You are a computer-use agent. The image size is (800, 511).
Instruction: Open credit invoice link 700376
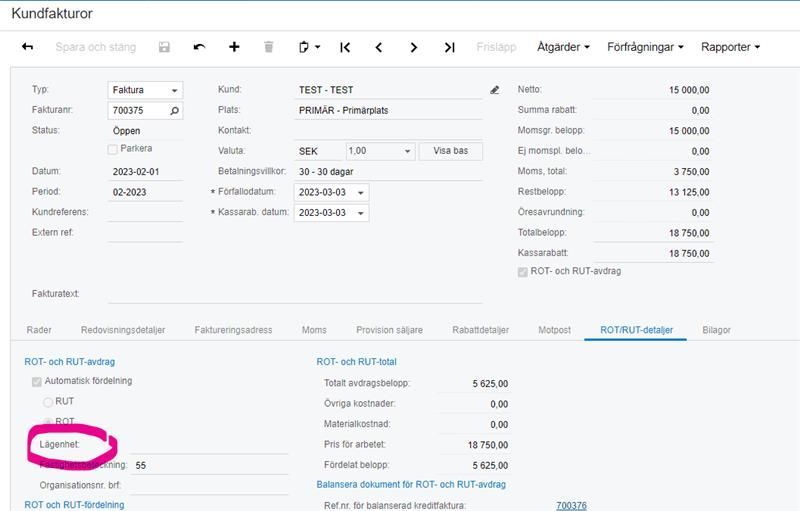571,505
